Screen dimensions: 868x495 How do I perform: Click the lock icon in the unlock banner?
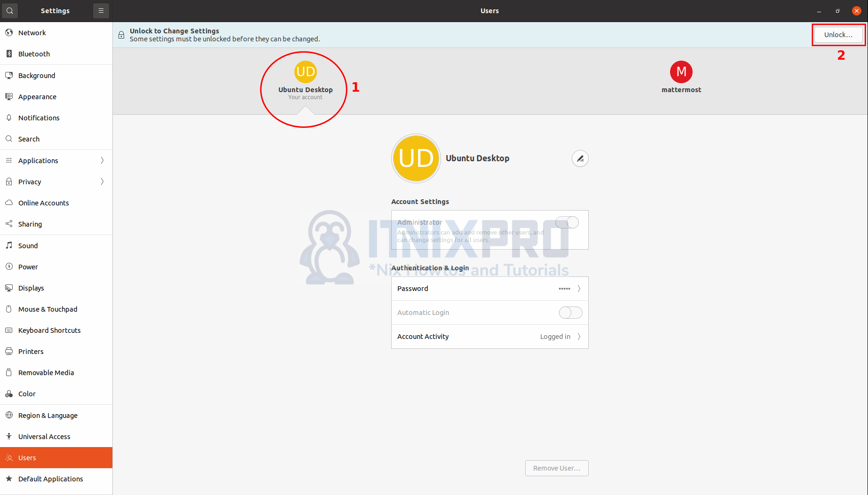tap(121, 34)
